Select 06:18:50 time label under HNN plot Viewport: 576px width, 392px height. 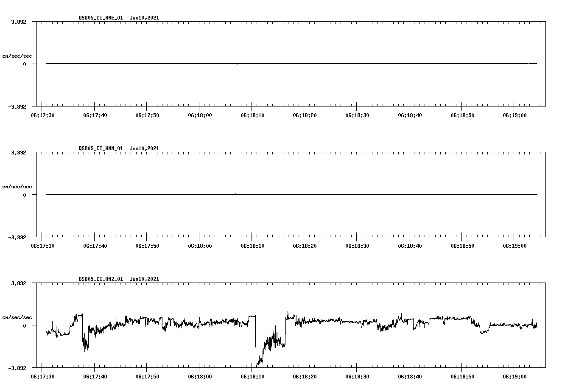click(462, 246)
